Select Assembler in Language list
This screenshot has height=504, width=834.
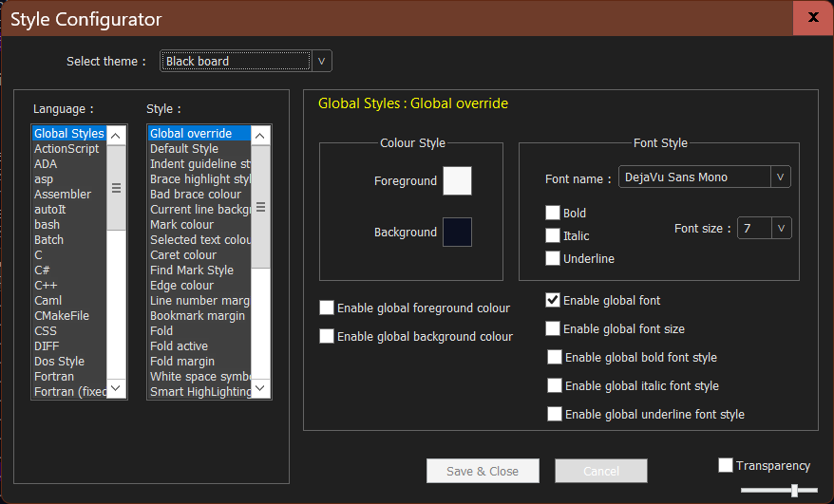69,194
